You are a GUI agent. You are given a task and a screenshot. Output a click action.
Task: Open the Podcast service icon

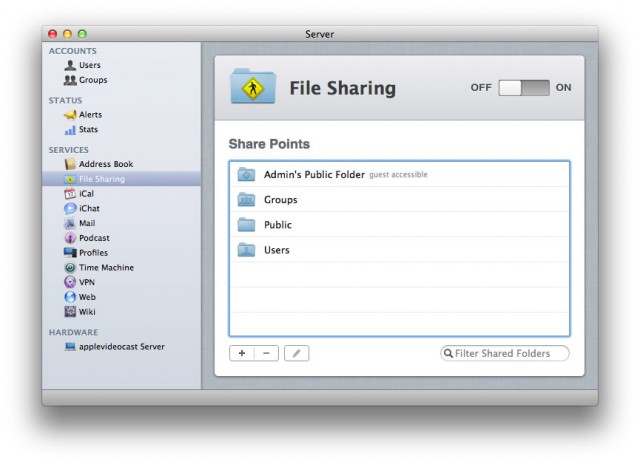pos(70,238)
